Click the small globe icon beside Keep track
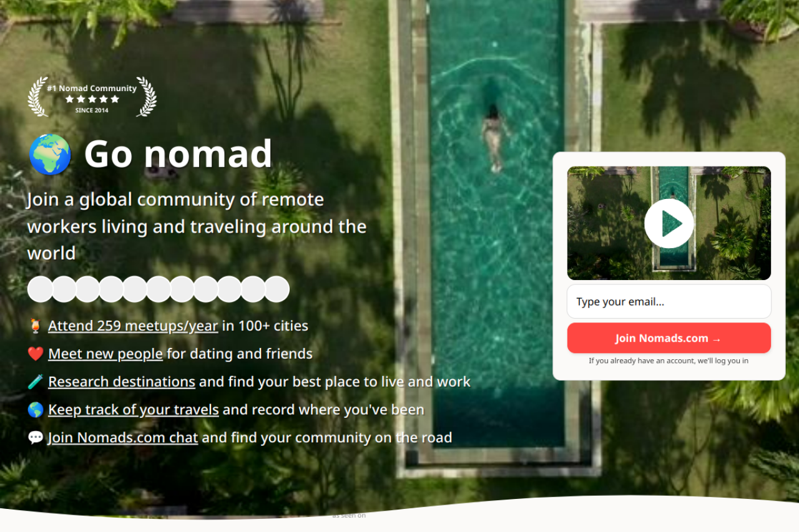The image size is (799, 532). pyautogui.click(x=36, y=410)
